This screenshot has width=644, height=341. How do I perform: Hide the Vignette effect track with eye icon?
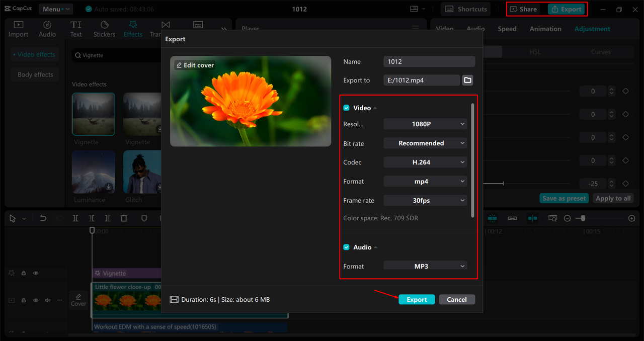pos(36,273)
